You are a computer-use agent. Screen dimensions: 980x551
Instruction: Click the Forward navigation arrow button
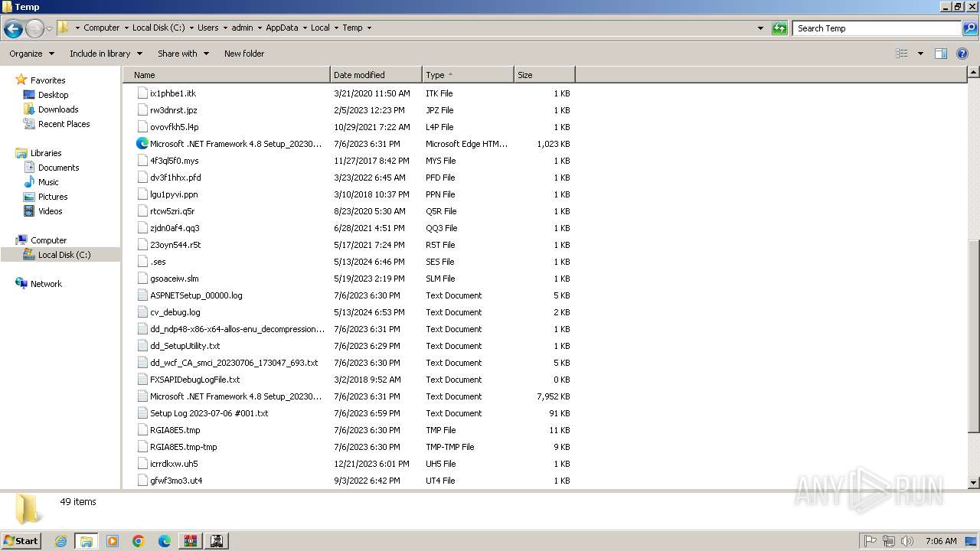click(34, 29)
